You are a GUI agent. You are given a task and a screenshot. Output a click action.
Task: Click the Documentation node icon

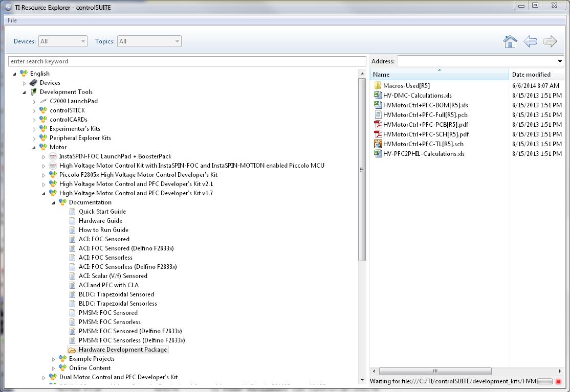[x=62, y=202]
